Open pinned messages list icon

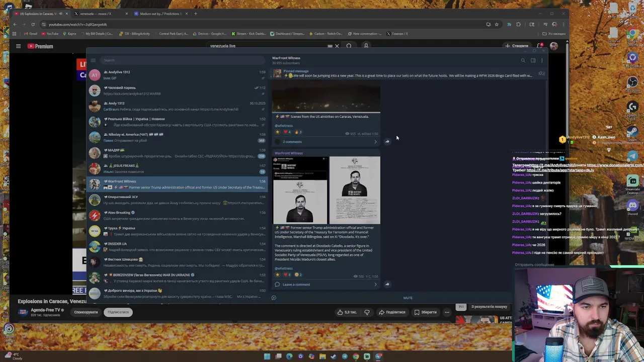pos(541,74)
